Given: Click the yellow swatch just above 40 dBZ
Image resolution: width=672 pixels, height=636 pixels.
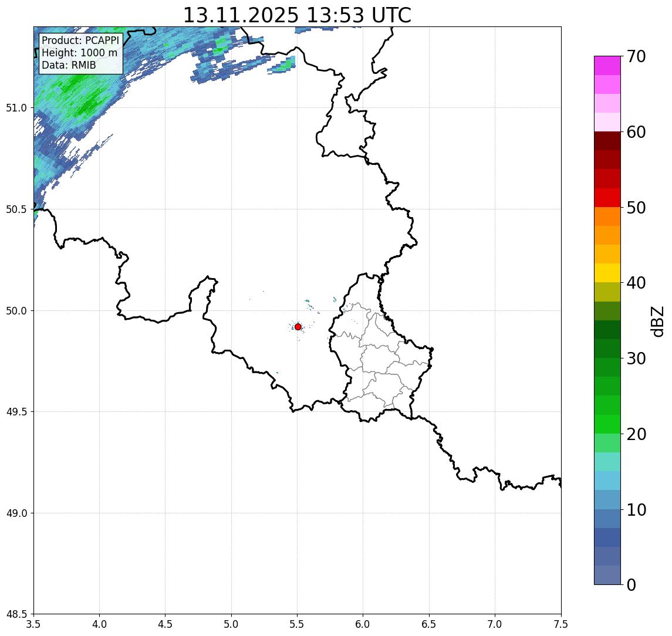Looking at the screenshot, I should (607, 273).
